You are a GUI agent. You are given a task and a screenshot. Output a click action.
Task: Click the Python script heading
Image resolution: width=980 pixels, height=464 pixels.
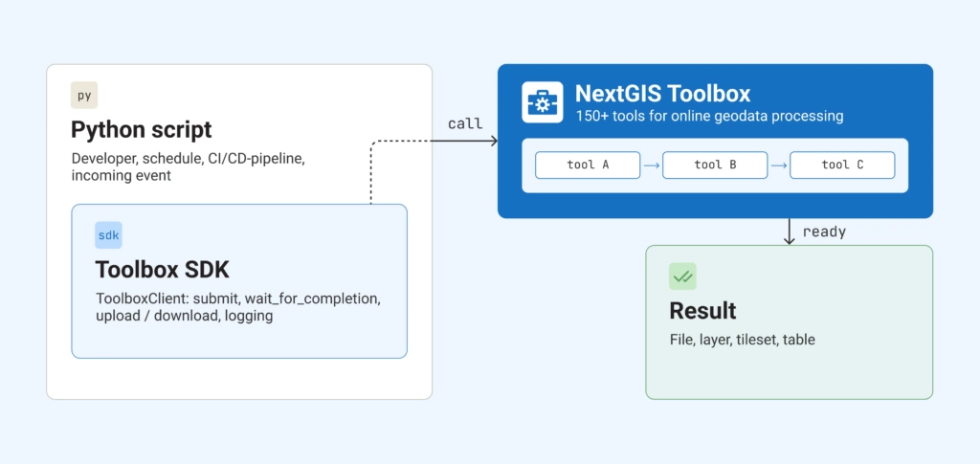tap(142, 130)
